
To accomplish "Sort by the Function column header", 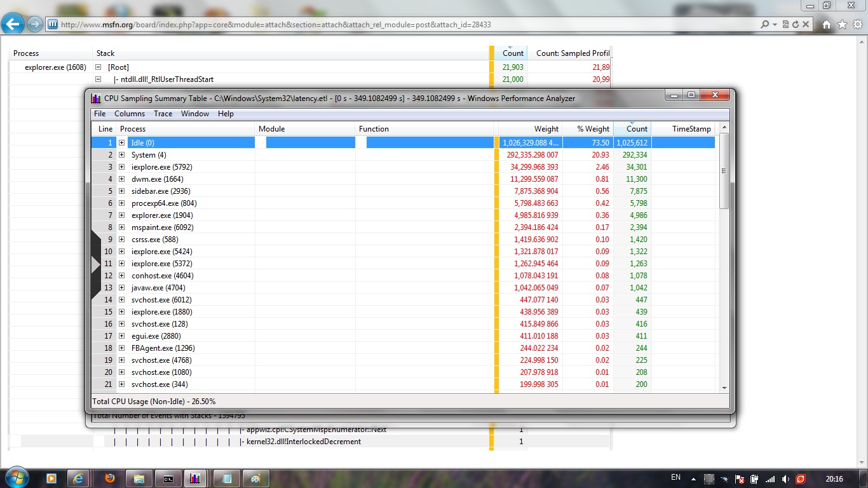I will pyautogui.click(x=424, y=129).
